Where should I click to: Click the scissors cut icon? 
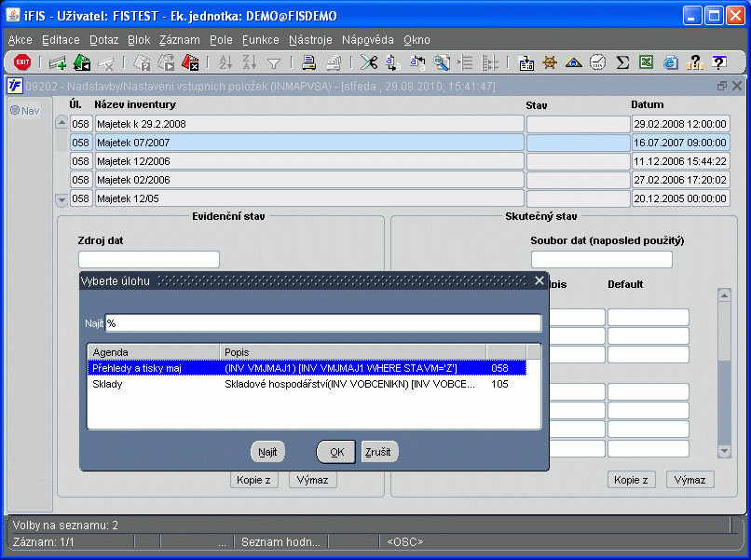click(369, 63)
